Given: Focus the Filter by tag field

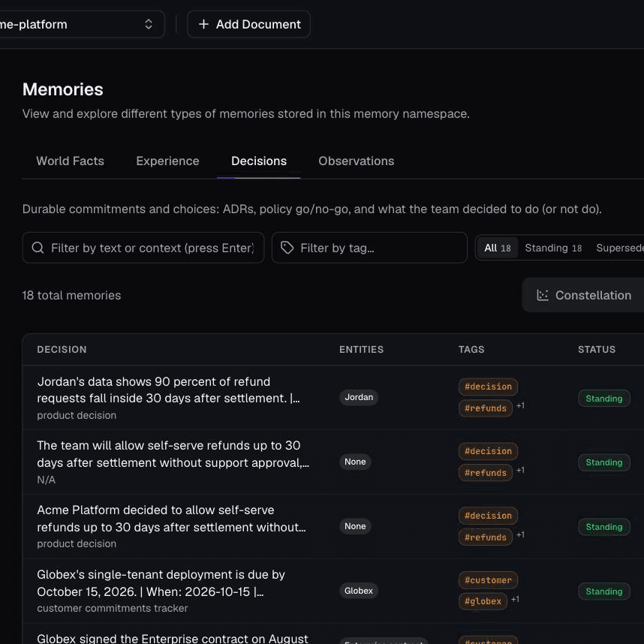Looking at the screenshot, I should [x=369, y=248].
